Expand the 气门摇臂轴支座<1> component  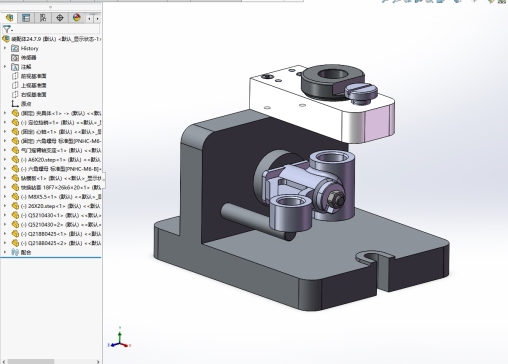click(x=5, y=150)
